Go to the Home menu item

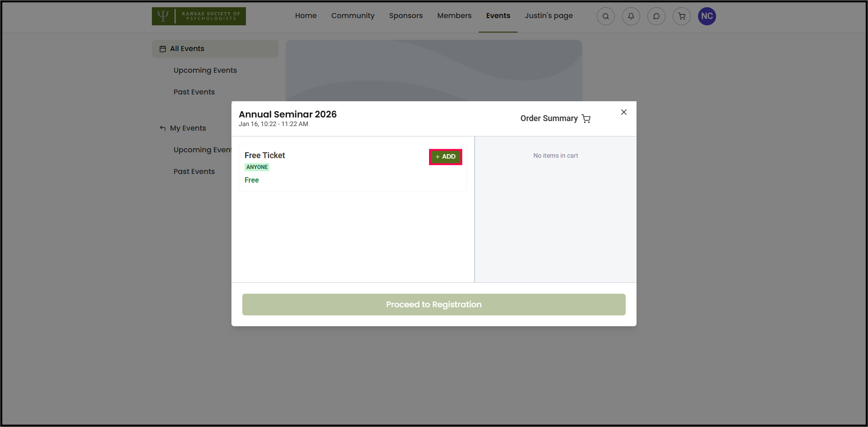tap(306, 16)
